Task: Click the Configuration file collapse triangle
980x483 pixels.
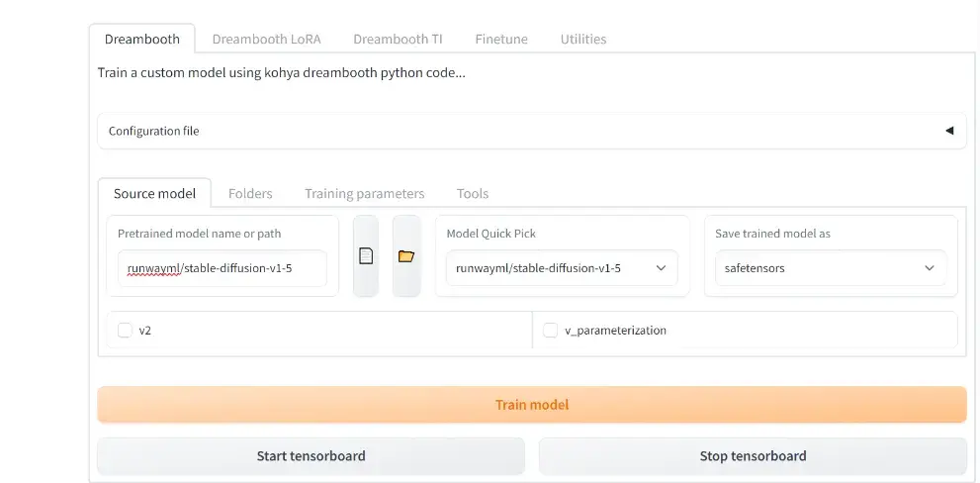Action: (949, 131)
